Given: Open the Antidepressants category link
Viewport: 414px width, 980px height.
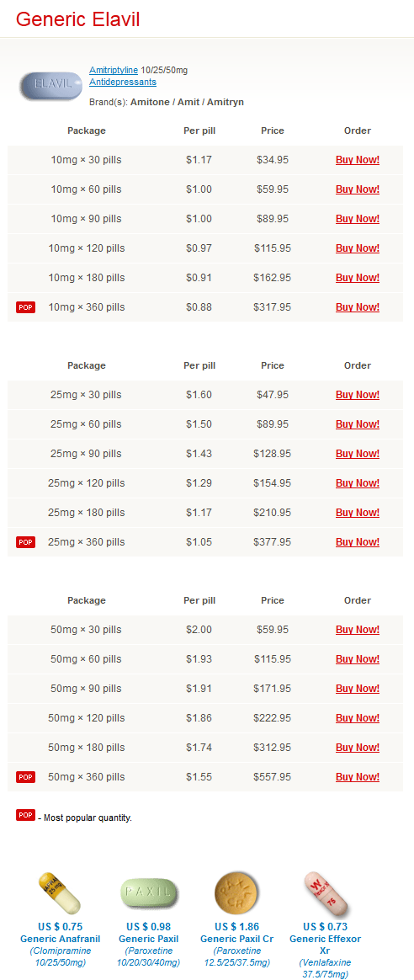Looking at the screenshot, I should click(x=123, y=82).
